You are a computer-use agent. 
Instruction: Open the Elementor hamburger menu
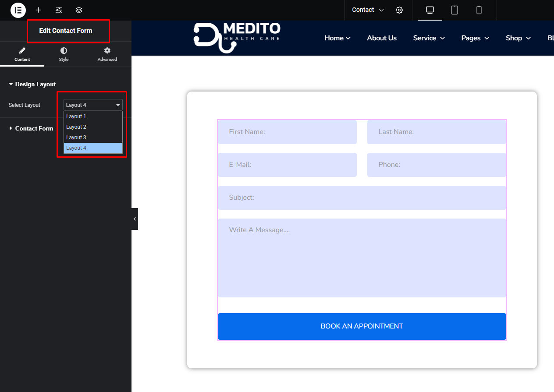click(18, 10)
